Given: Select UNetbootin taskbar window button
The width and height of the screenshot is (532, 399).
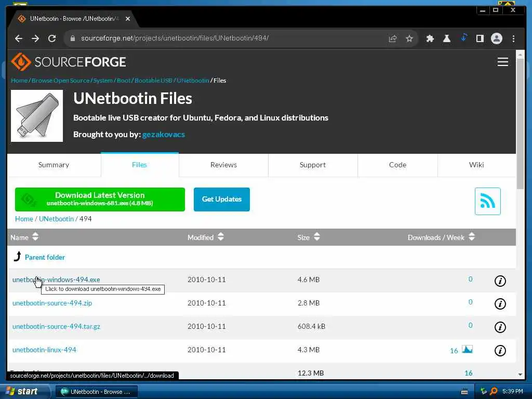Looking at the screenshot, I should [96, 392].
